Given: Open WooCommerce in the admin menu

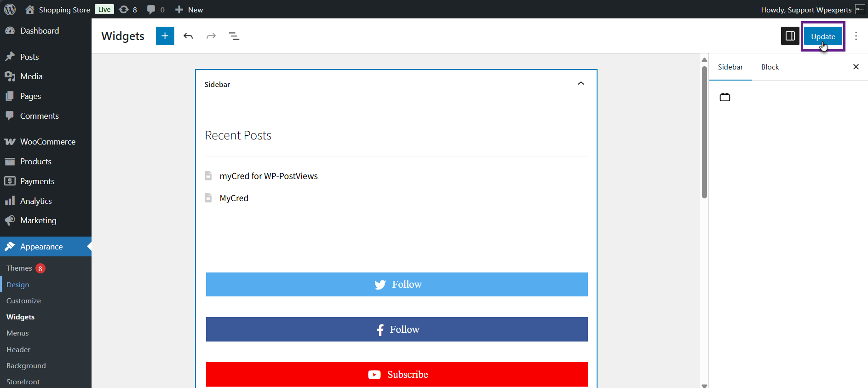Looking at the screenshot, I should [x=47, y=142].
